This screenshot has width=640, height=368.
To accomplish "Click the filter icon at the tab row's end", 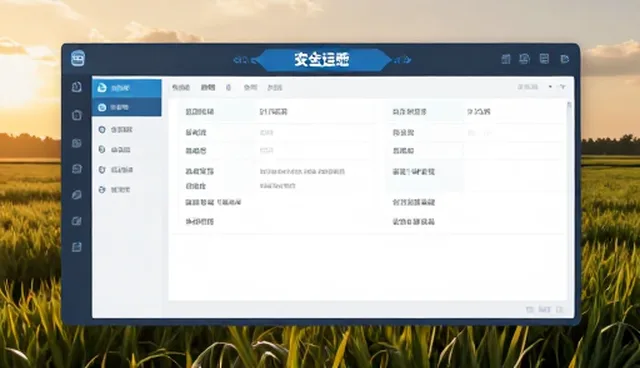I will [562, 87].
